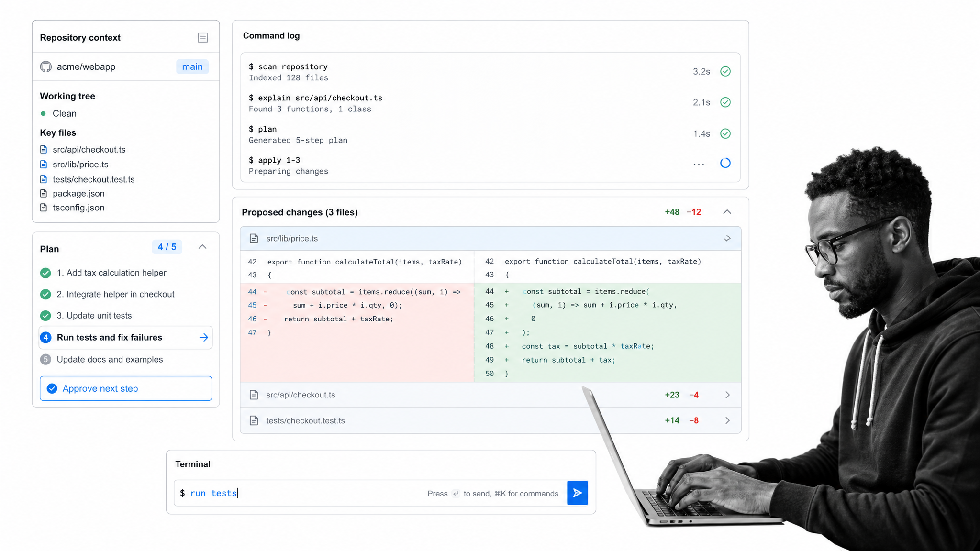Screen dimensions: 980x551
Task: Click the +48 total additions count
Action: 672,212
